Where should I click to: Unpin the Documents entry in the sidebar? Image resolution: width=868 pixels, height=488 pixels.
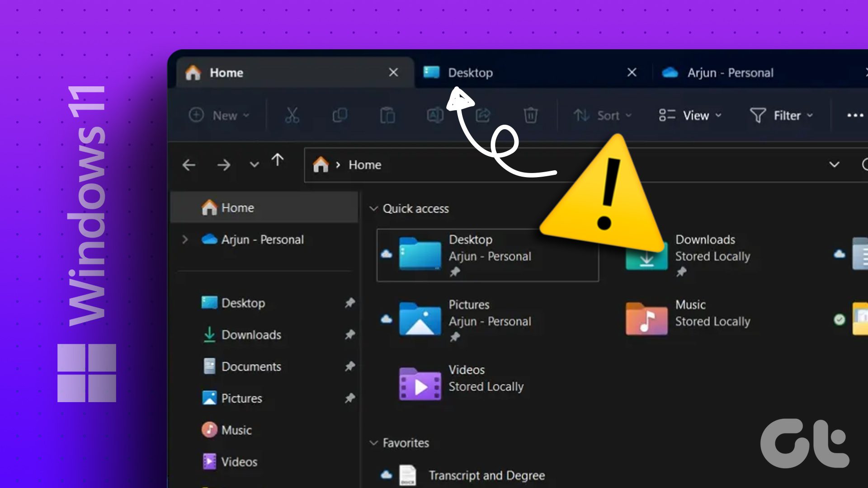pos(350,366)
